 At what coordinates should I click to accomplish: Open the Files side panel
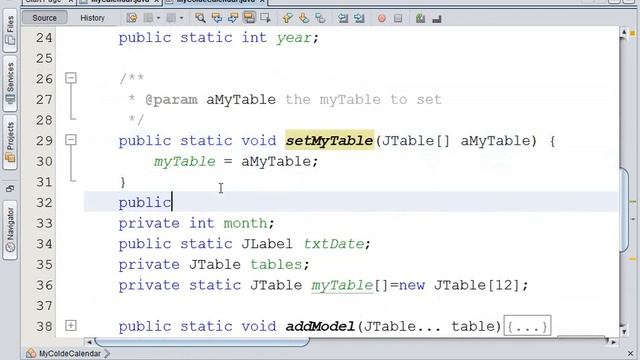tap(10, 31)
